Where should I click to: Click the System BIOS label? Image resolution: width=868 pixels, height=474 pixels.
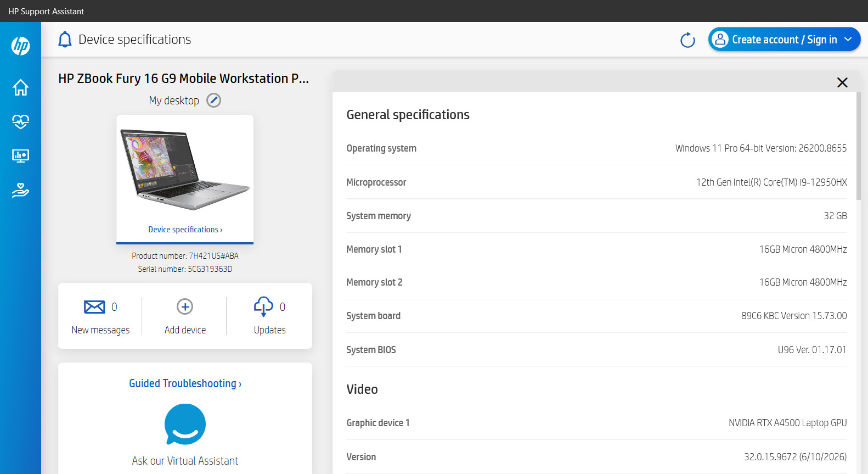[x=371, y=350]
